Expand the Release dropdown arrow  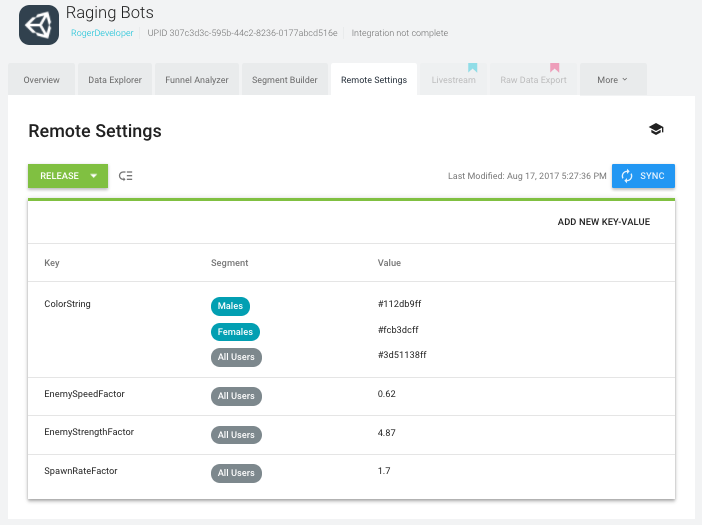point(94,176)
